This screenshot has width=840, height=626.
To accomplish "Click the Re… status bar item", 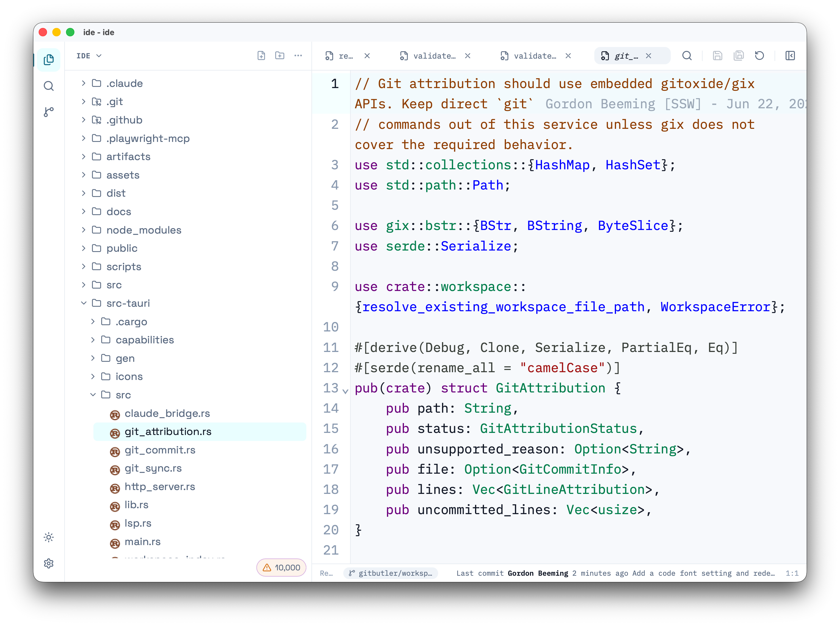I will (326, 573).
